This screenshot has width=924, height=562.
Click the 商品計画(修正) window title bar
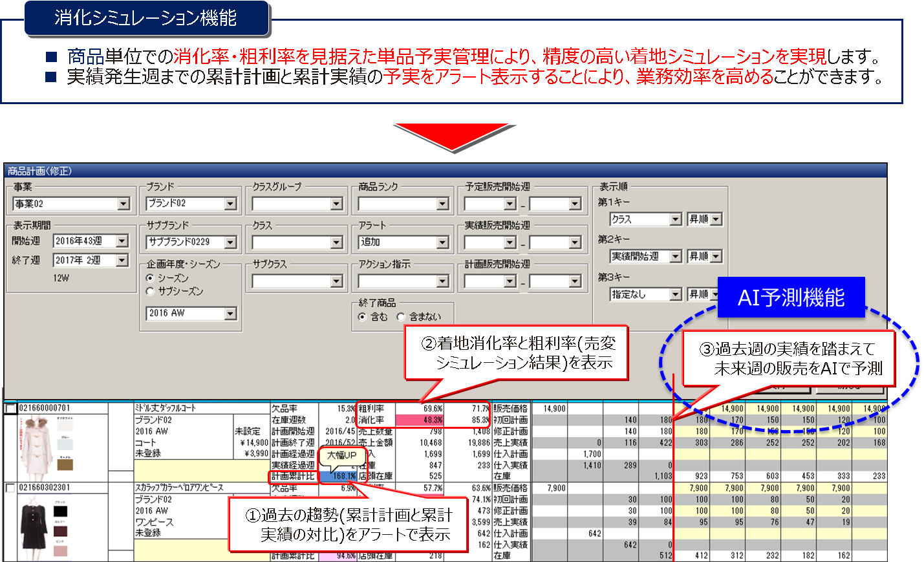coord(445,171)
